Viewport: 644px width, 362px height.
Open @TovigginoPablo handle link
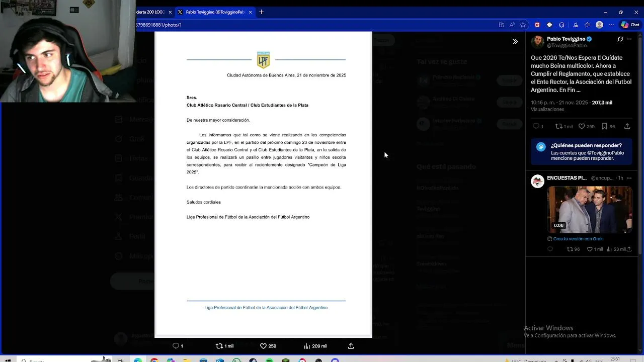click(567, 45)
